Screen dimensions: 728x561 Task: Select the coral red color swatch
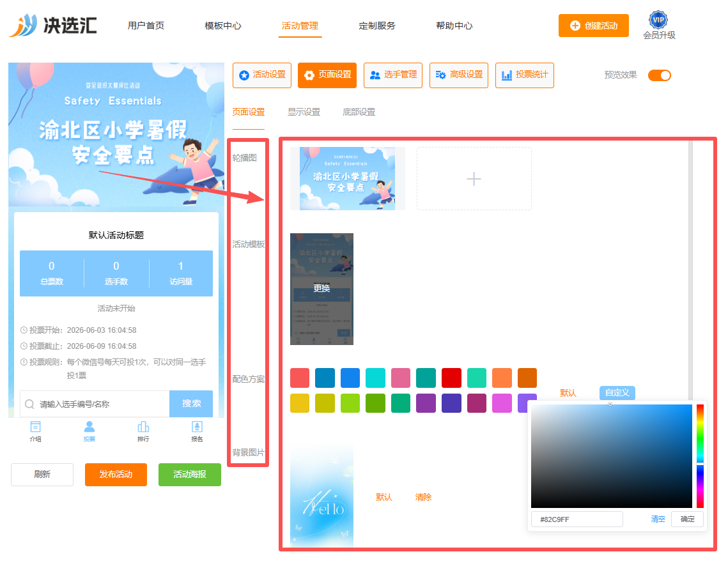(x=300, y=378)
